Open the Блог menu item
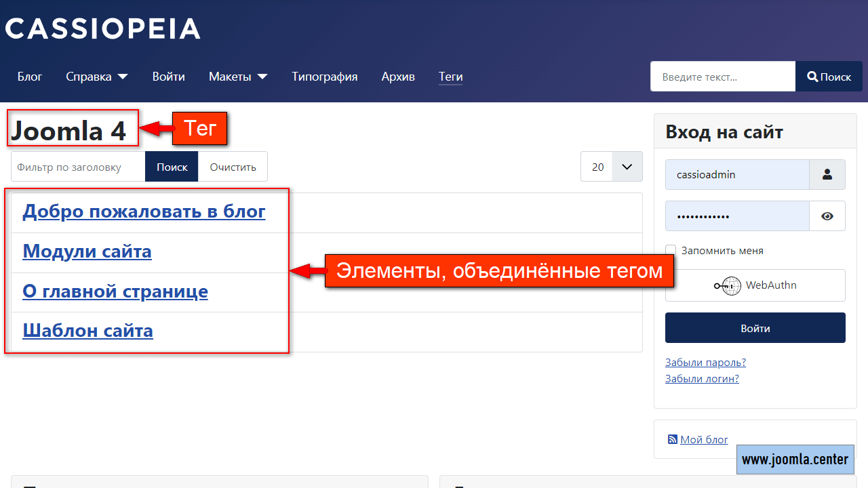 [30, 77]
